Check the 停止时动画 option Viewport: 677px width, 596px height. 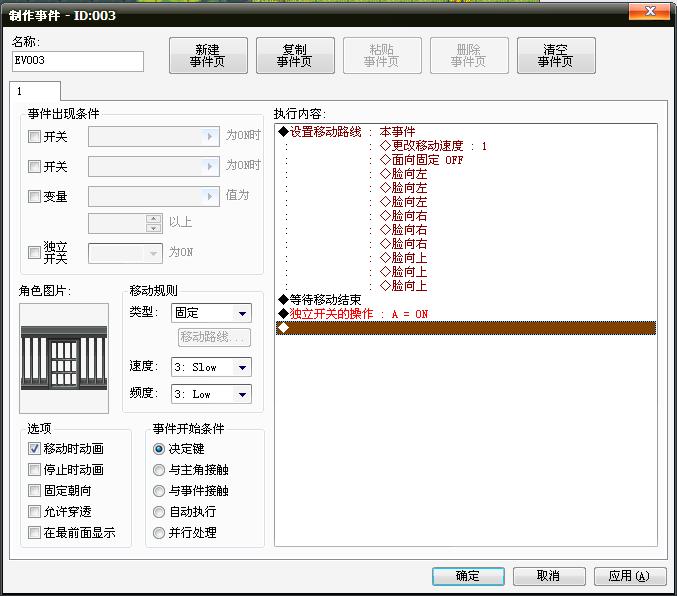coord(34,469)
